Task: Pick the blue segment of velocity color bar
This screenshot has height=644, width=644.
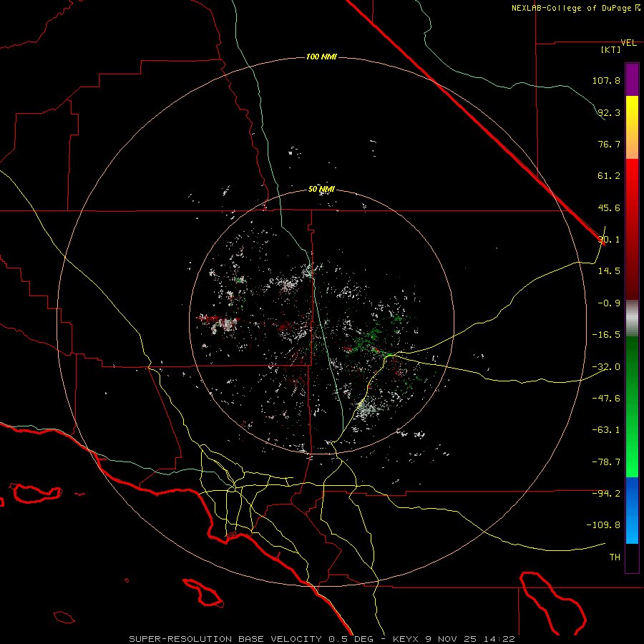Action: (x=632, y=510)
